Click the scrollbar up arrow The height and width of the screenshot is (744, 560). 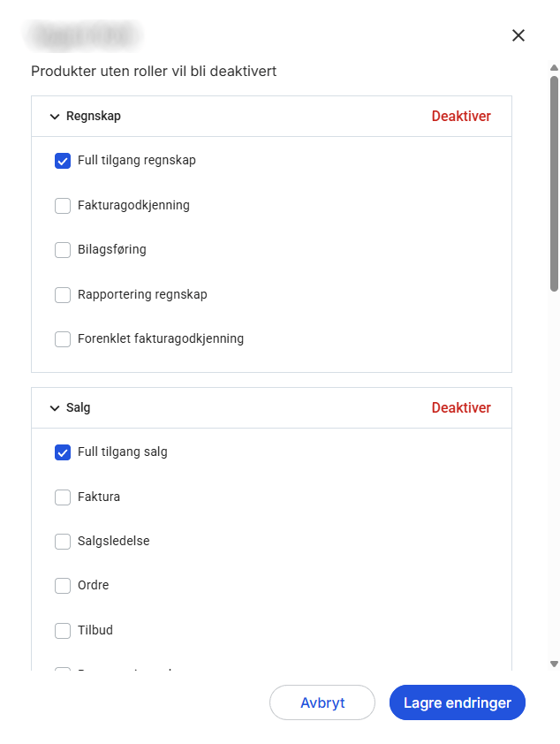pyautogui.click(x=554, y=68)
